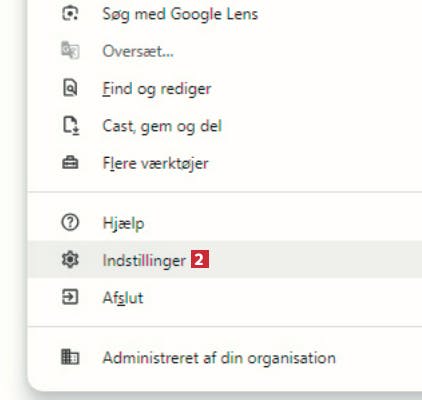Click the document magnifier icon for Find
This screenshot has height=400, width=422.
(x=70, y=88)
